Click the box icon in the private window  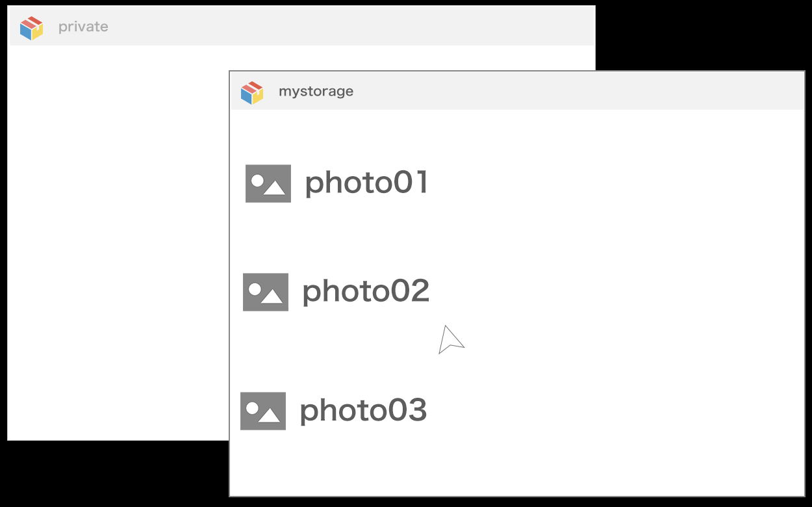[x=31, y=28]
